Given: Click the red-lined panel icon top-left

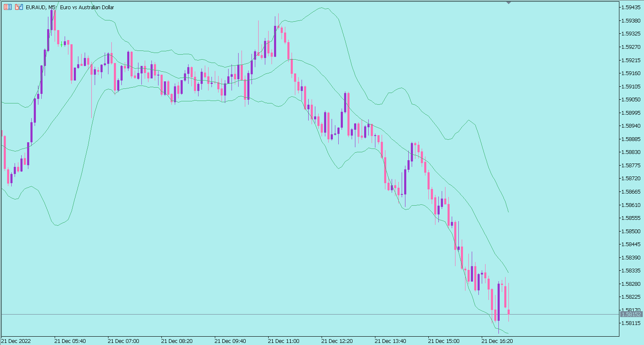Looking at the screenshot, I should pyautogui.click(x=8, y=7).
